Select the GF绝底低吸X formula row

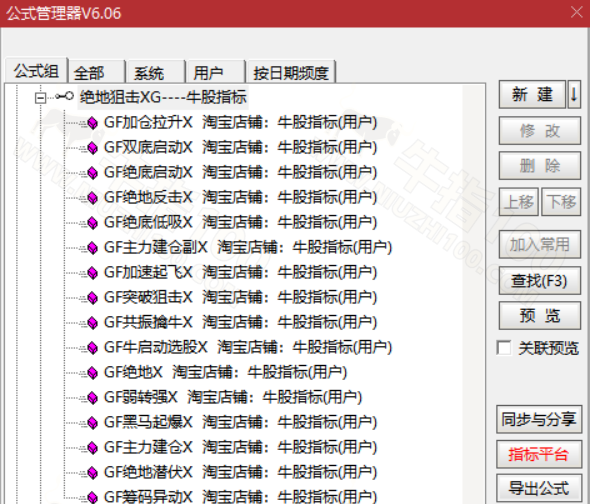240,222
